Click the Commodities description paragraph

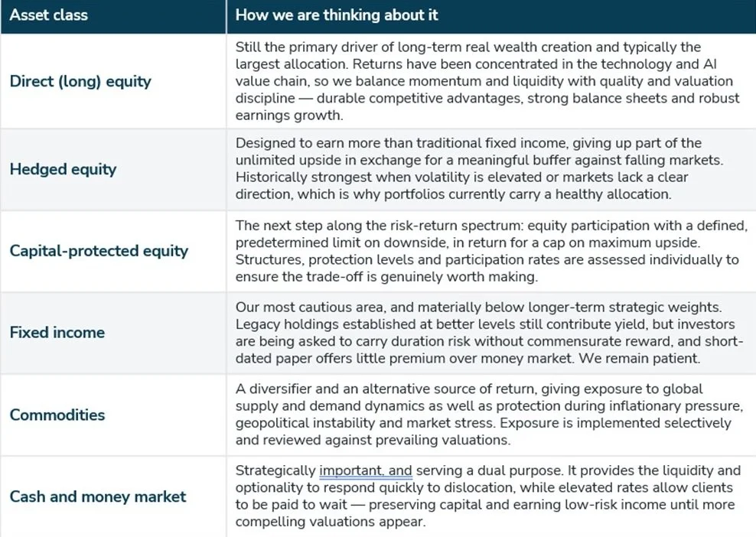[490, 414]
